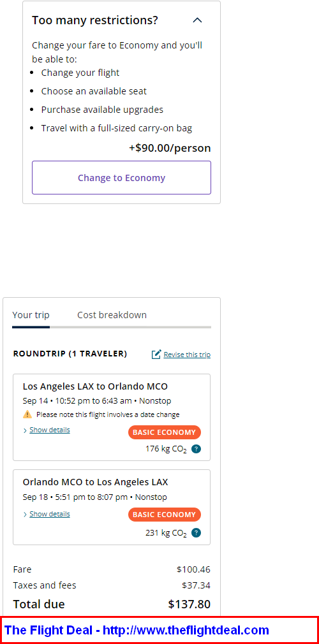The width and height of the screenshot is (319, 644).
Task: Click the Los Angeles LAX to Orlando MCO title
Action: coord(95,386)
